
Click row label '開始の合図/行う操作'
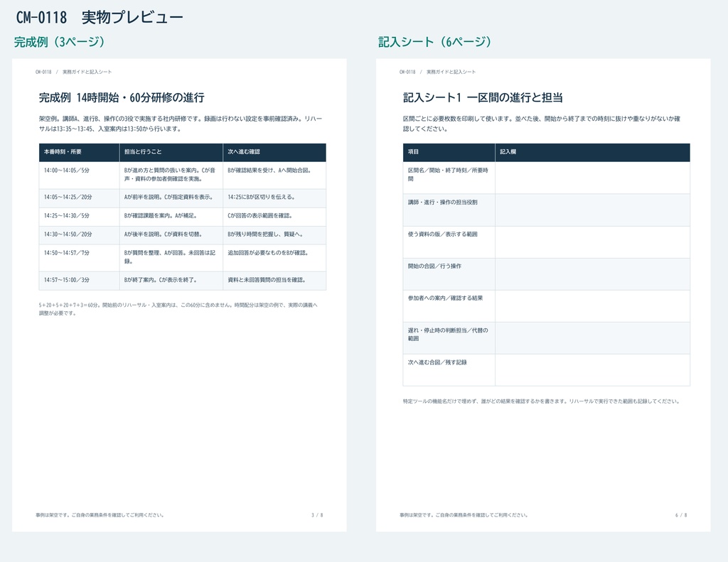(449, 274)
